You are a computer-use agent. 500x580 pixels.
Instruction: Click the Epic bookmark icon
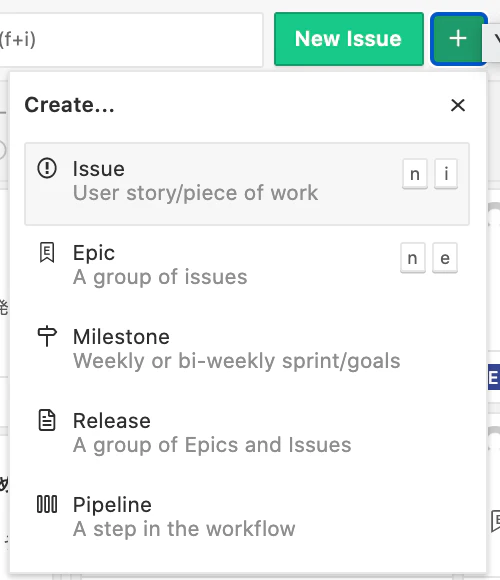(x=47, y=252)
